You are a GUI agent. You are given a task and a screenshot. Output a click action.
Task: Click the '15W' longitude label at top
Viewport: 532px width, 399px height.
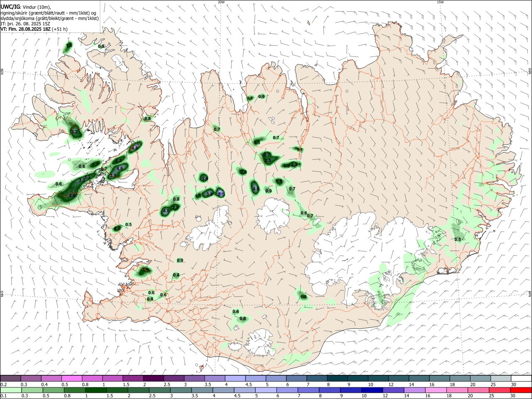[x=440, y=2]
